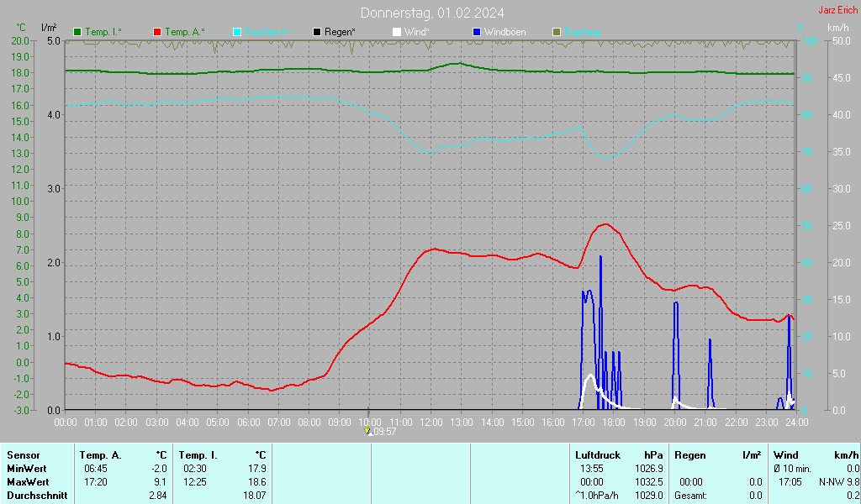
Task: Click the olive legend square in the legend
Action: (x=556, y=32)
